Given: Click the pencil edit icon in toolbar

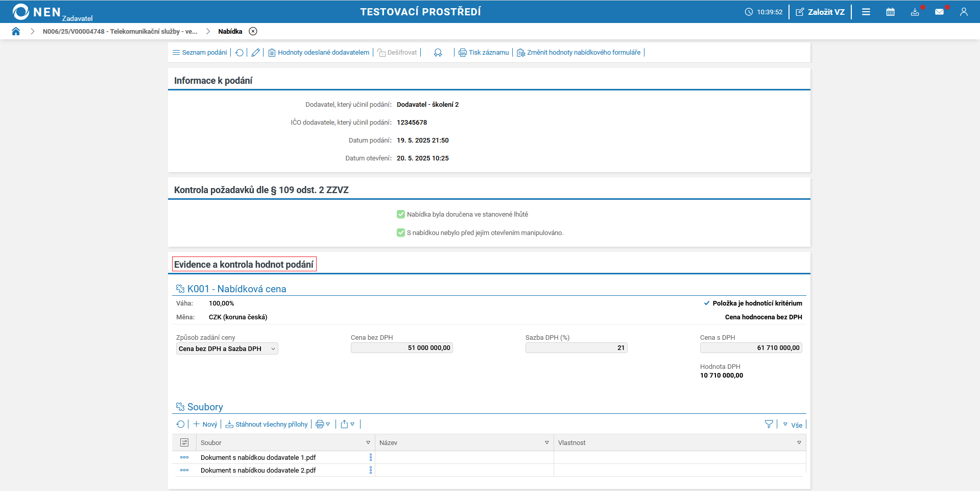Looking at the screenshot, I should (x=255, y=53).
